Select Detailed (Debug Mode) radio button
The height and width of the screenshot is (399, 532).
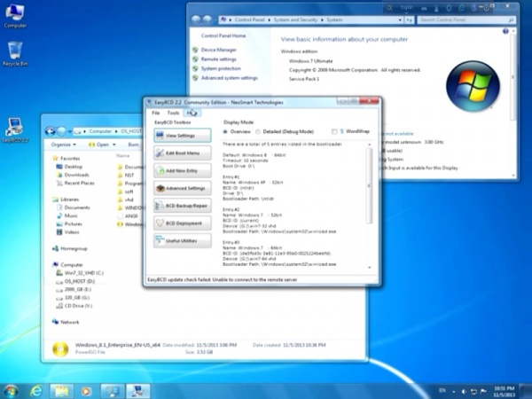258,130
